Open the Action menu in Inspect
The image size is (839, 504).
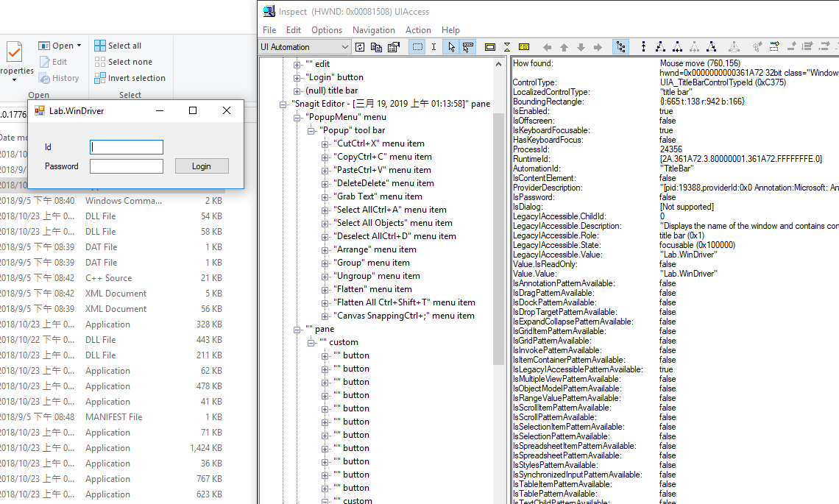click(x=418, y=30)
